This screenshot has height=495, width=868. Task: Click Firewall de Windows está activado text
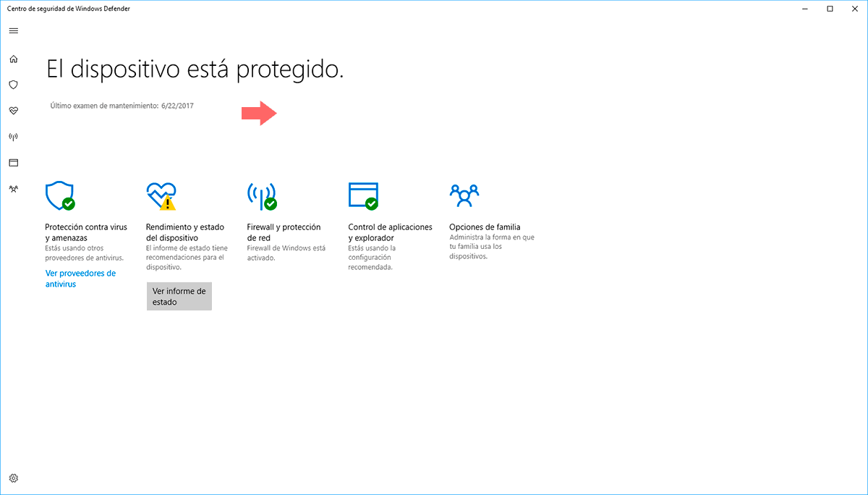pyautogui.click(x=286, y=253)
